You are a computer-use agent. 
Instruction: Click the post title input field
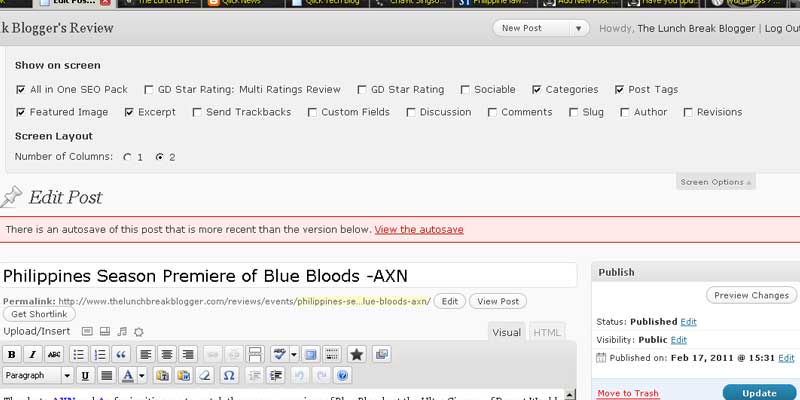[288, 276]
